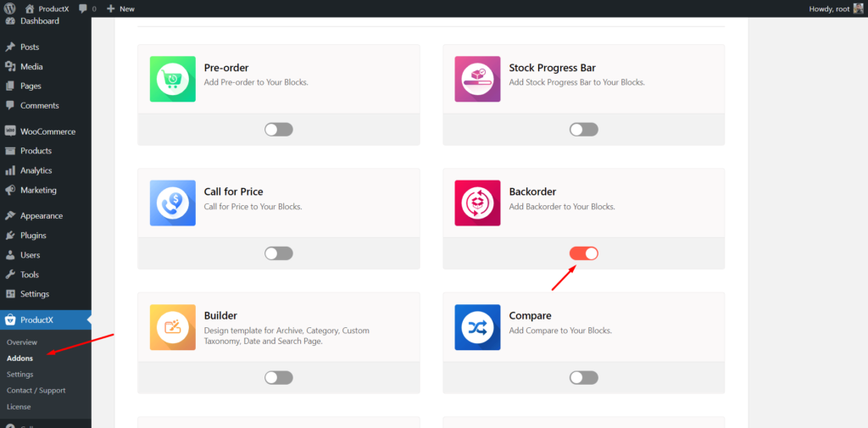Click the Analytics bar chart icon
The image size is (868, 428).
click(x=10, y=170)
